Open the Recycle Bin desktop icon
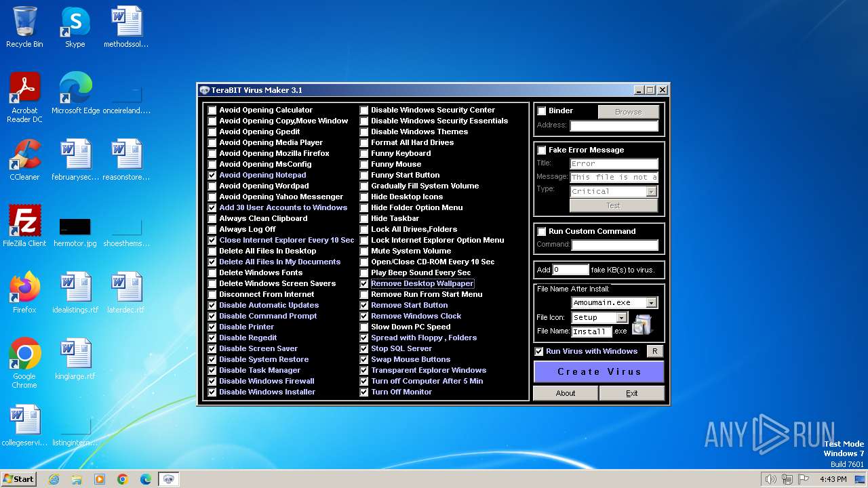The image size is (868, 488). click(x=24, y=27)
